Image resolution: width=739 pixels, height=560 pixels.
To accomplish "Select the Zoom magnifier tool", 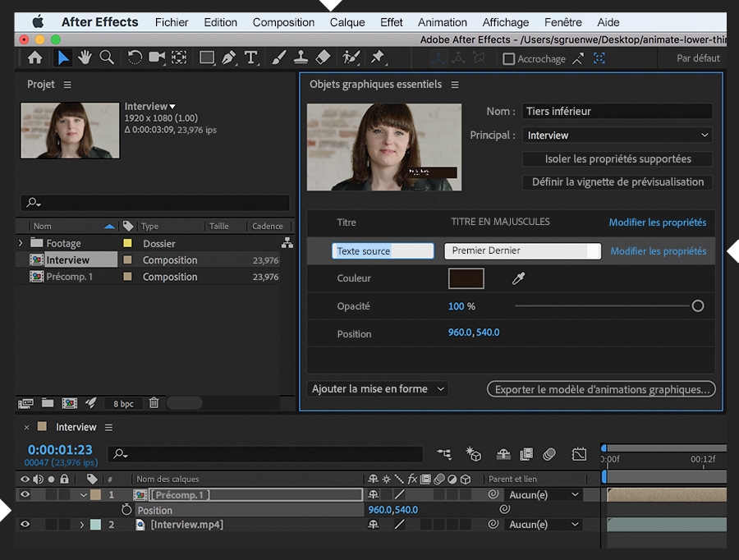I will 107,57.
